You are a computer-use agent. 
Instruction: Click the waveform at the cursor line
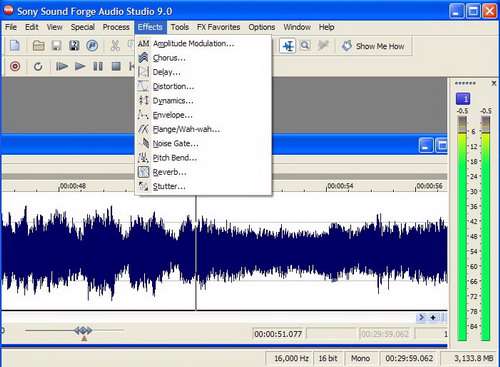pos(196,251)
